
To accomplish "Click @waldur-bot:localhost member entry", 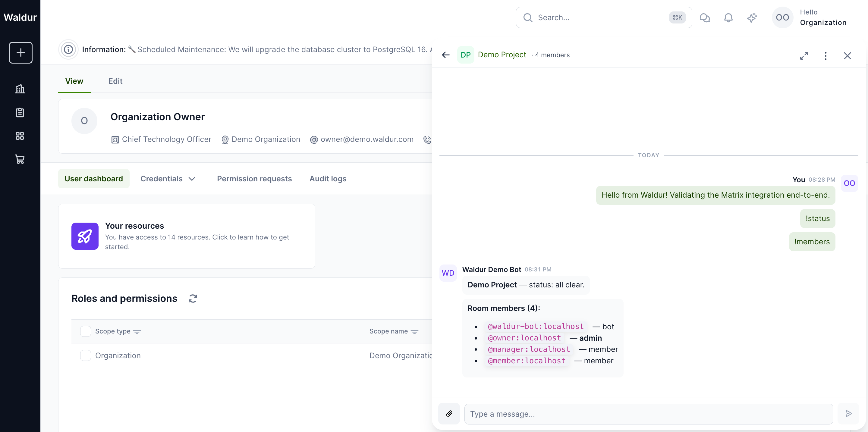I will (536, 326).
